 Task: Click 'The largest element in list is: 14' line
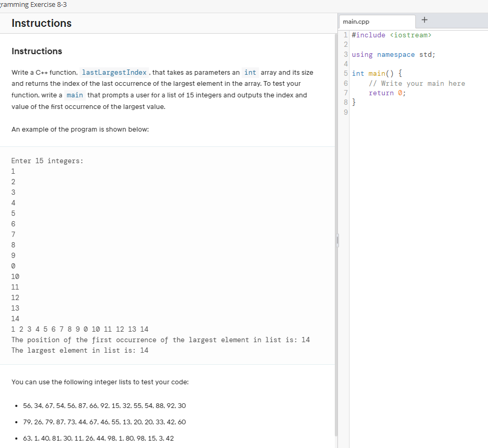pos(79,351)
